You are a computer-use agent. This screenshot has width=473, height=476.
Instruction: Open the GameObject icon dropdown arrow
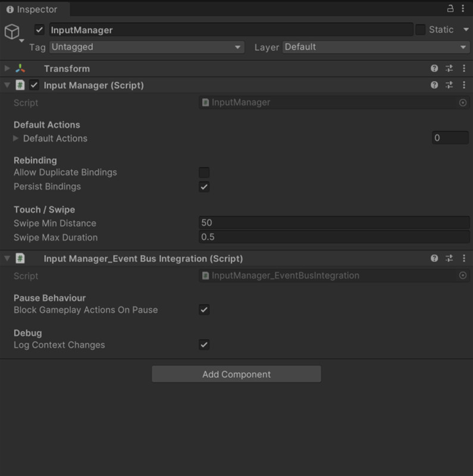(x=21, y=40)
